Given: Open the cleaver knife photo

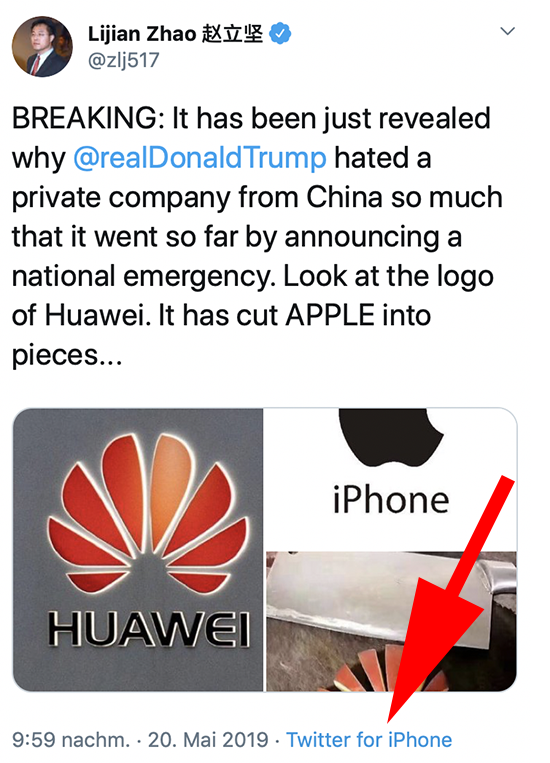Looking at the screenshot, I should [390, 622].
